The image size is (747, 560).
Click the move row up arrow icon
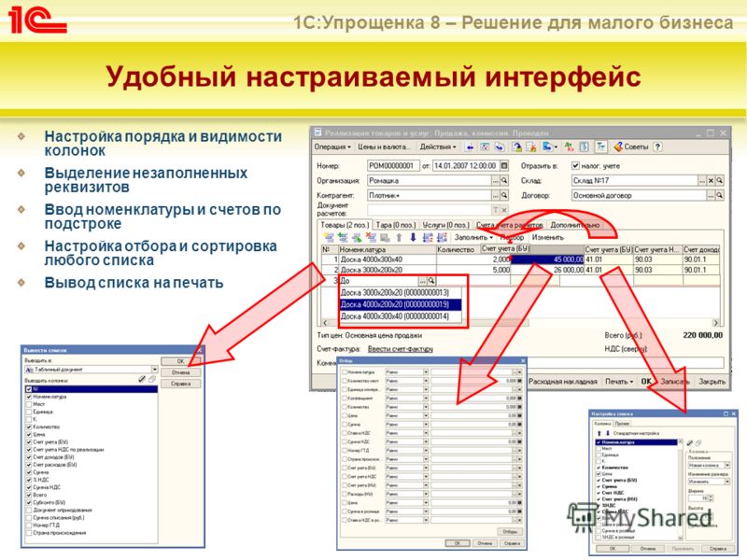coord(399,237)
